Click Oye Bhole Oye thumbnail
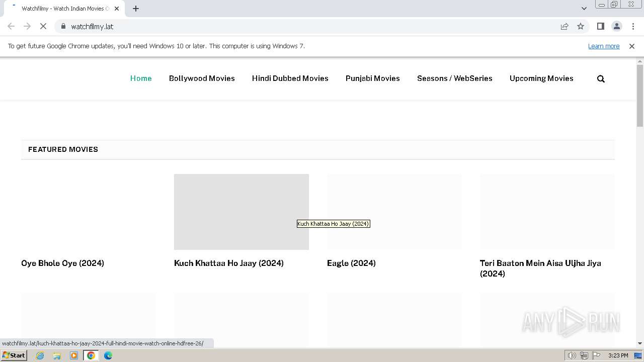 tap(89, 212)
